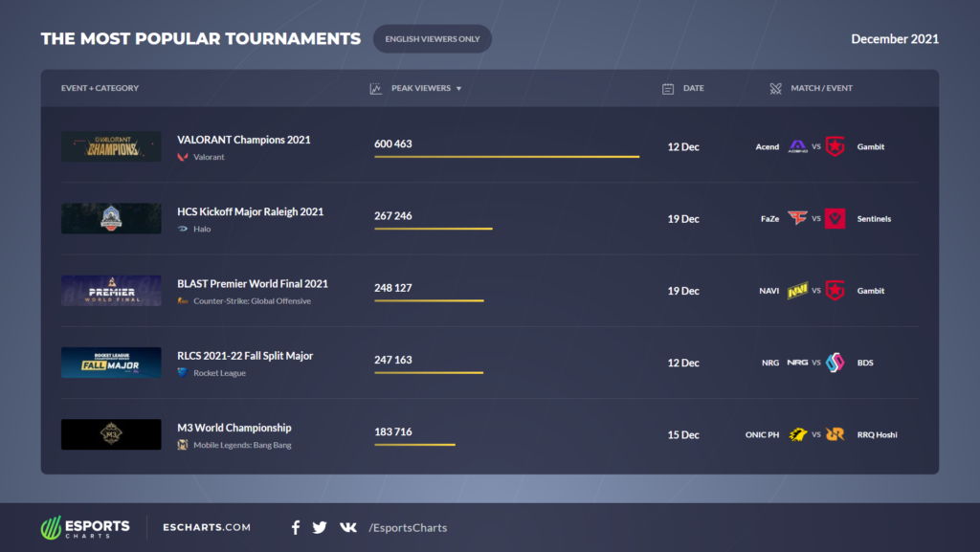Select the Gambit team logo in the Valorant row
Viewport: 980px width, 552px height.
pyautogui.click(x=835, y=146)
